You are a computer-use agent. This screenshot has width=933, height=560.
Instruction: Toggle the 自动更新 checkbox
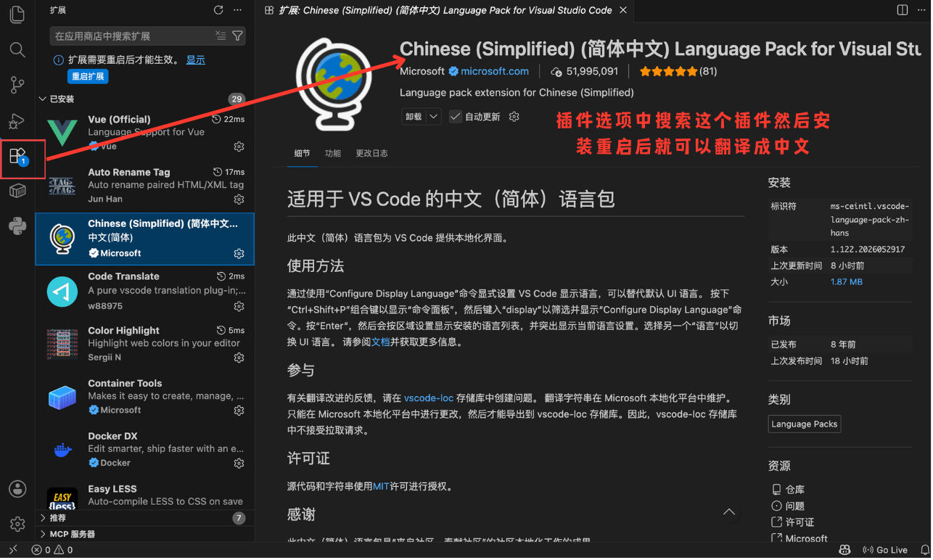tap(456, 117)
